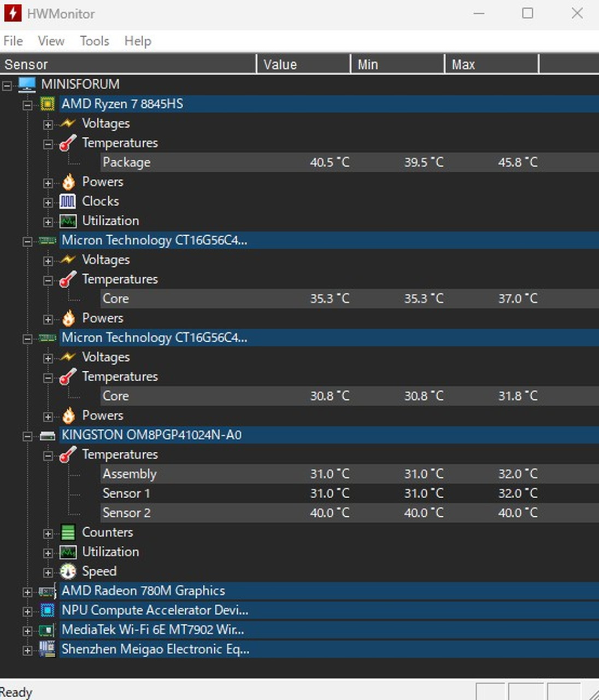Select the Sensor 2 temperature row
This screenshot has width=599, height=700.
tap(126, 513)
